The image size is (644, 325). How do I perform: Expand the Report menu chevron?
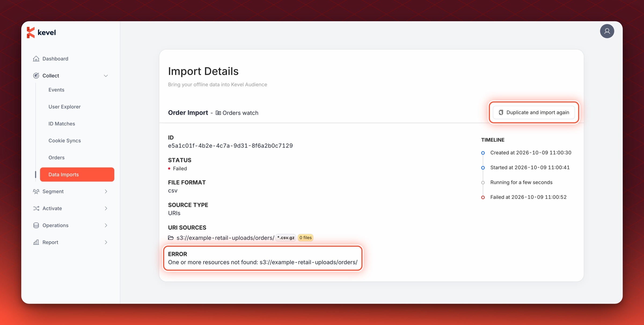[106, 242]
